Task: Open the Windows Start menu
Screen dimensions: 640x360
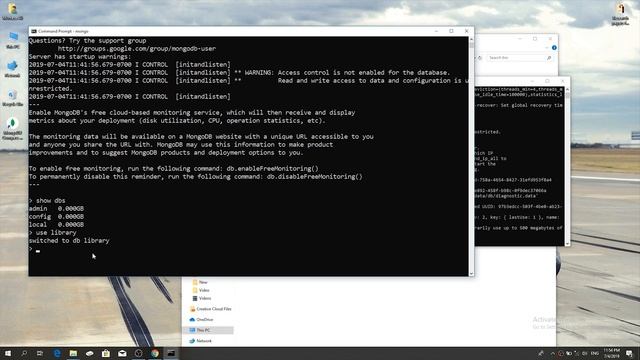Action: tap(8, 353)
